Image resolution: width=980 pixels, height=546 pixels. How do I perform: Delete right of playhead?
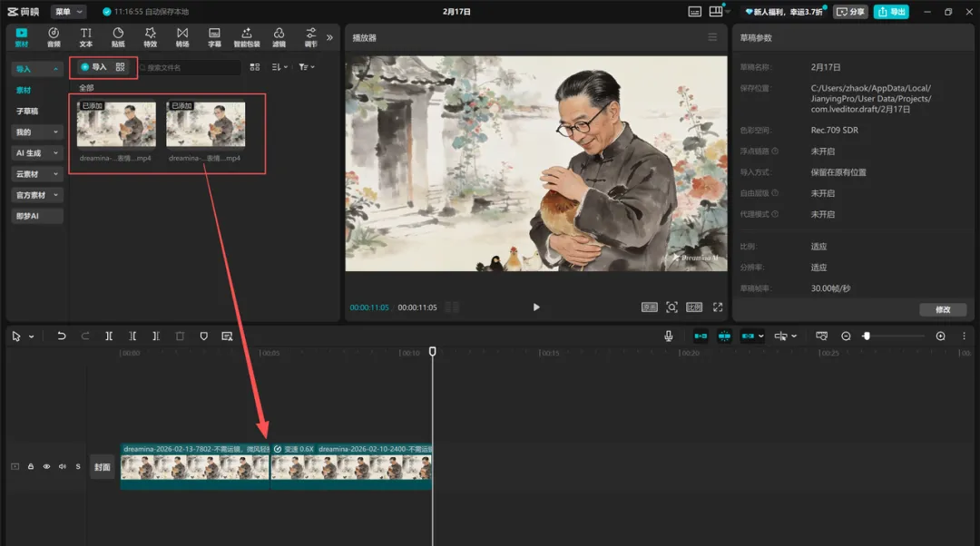(x=156, y=336)
